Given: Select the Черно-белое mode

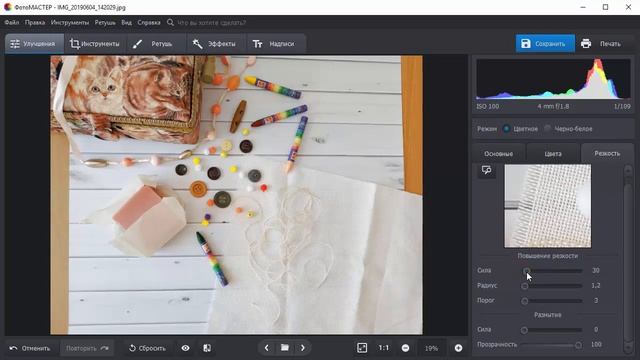Looking at the screenshot, I should [x=569, y=129].
